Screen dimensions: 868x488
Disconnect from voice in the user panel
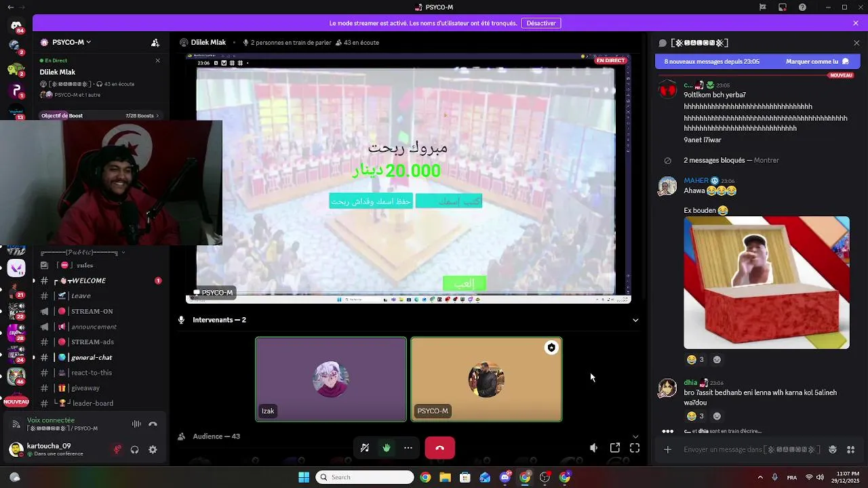153,424
